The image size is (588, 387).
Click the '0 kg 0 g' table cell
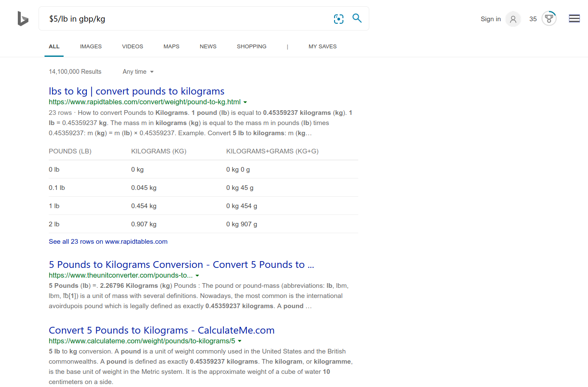238,170
